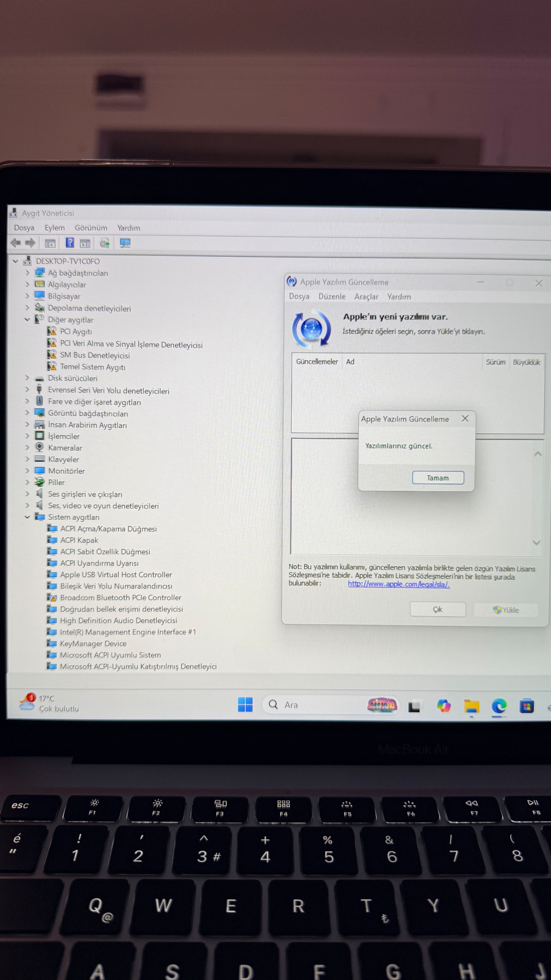Open Araçlar menu in Apple Yazılım Güncelleme

click(366, 297)
